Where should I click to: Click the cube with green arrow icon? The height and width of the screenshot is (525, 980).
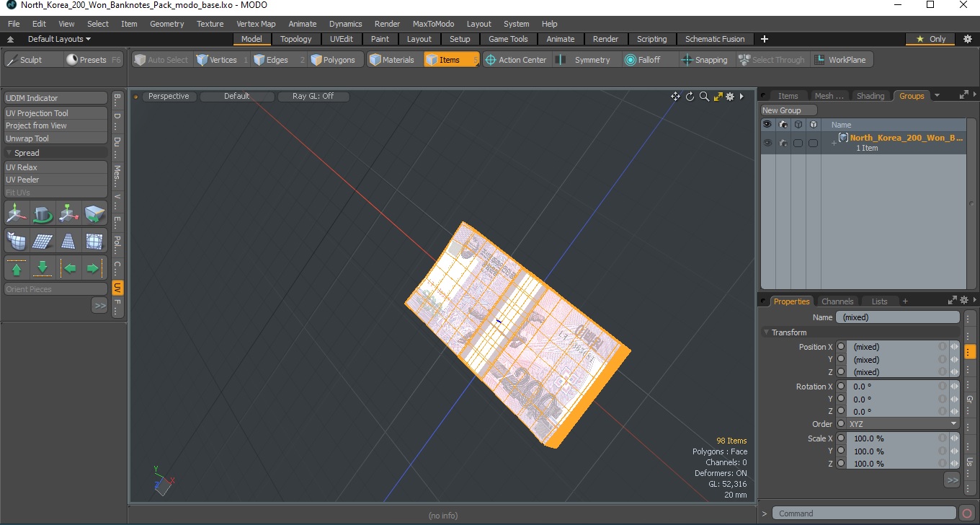pyautogui.click(x=94, y=213)
